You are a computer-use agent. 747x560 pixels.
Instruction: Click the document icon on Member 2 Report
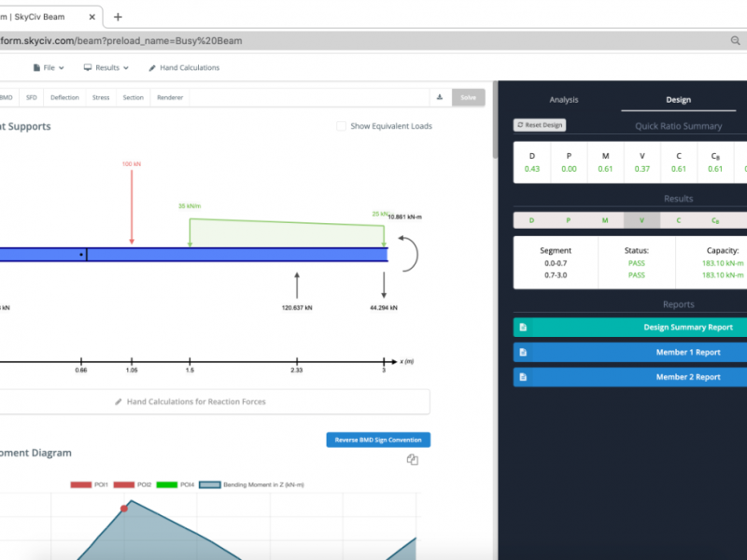pyautogui.click(x=523, y=377)
